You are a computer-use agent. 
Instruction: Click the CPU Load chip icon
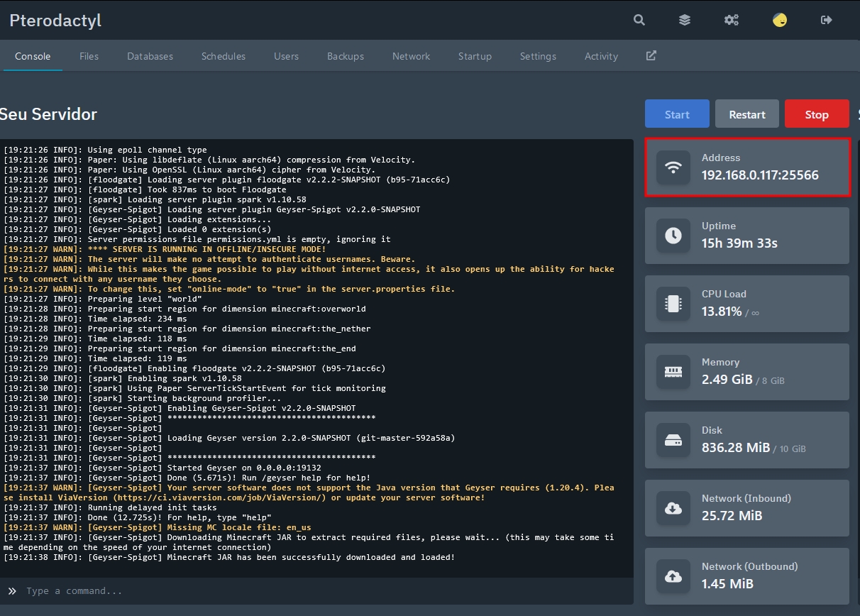tap(673, 304)
